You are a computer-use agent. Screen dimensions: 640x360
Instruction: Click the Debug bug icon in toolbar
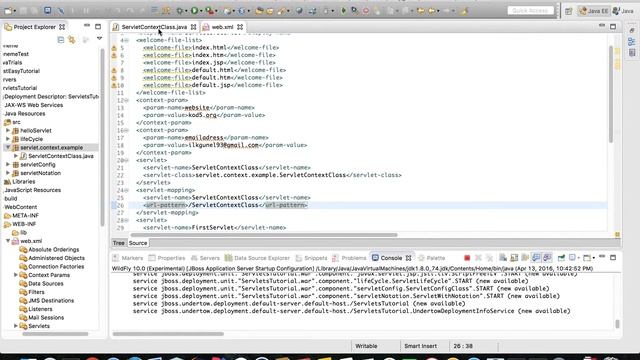(180, 11)
